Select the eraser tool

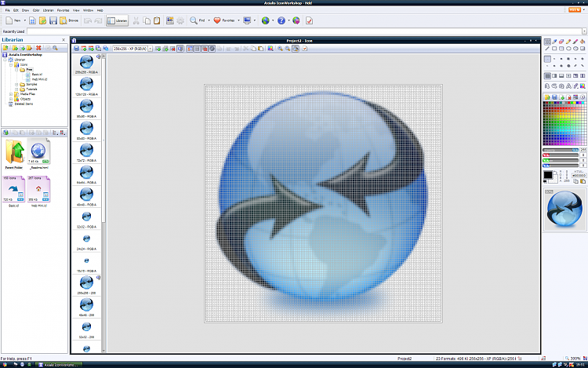[x=561, y=42]
